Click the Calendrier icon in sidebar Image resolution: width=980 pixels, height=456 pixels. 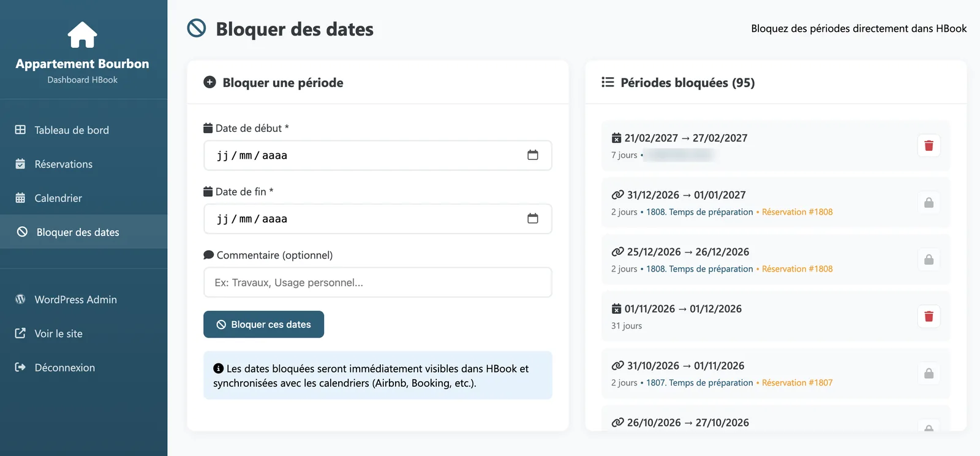pos(20,198)
